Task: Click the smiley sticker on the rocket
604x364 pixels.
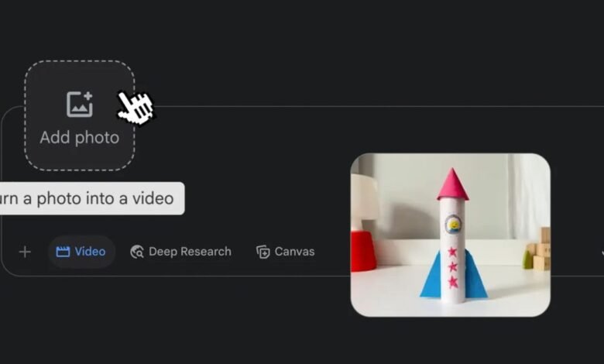Action: [454, 225]
